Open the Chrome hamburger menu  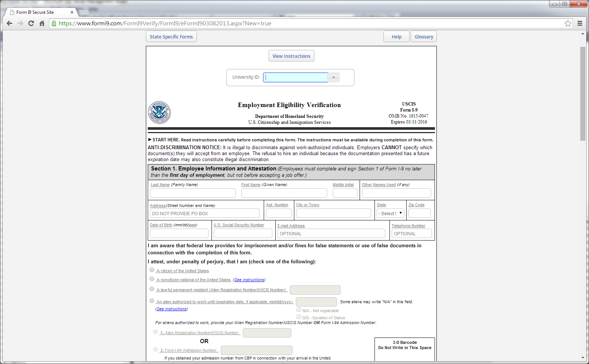click(580, 23)
